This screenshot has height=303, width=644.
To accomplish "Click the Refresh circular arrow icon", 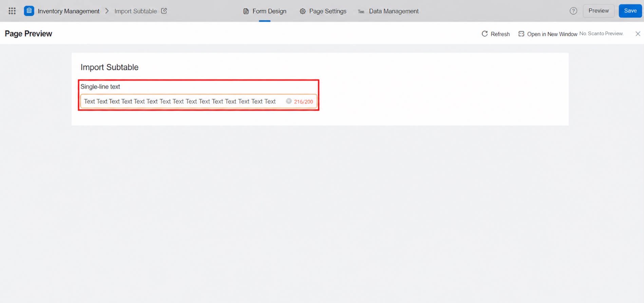I will click(485, 34).
